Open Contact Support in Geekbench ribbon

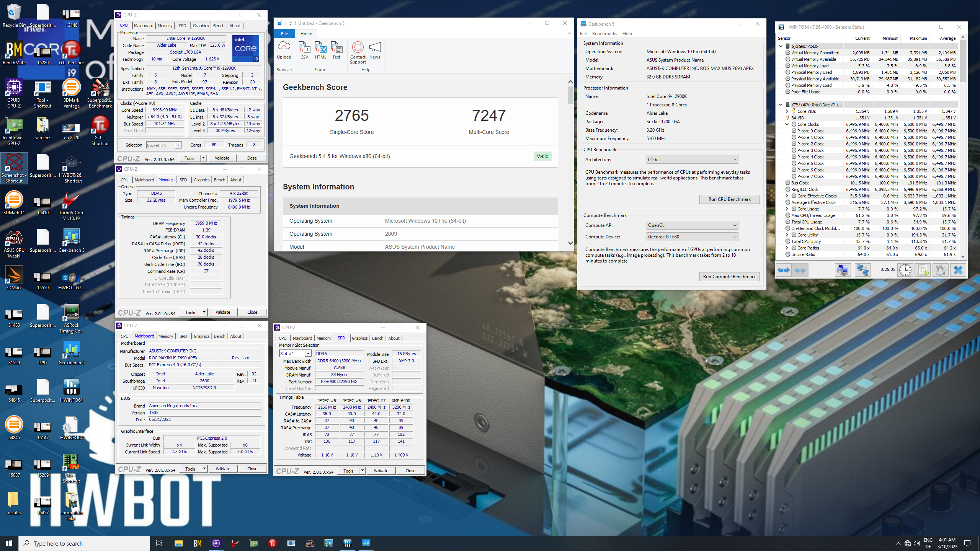click(x=358, y=52)
